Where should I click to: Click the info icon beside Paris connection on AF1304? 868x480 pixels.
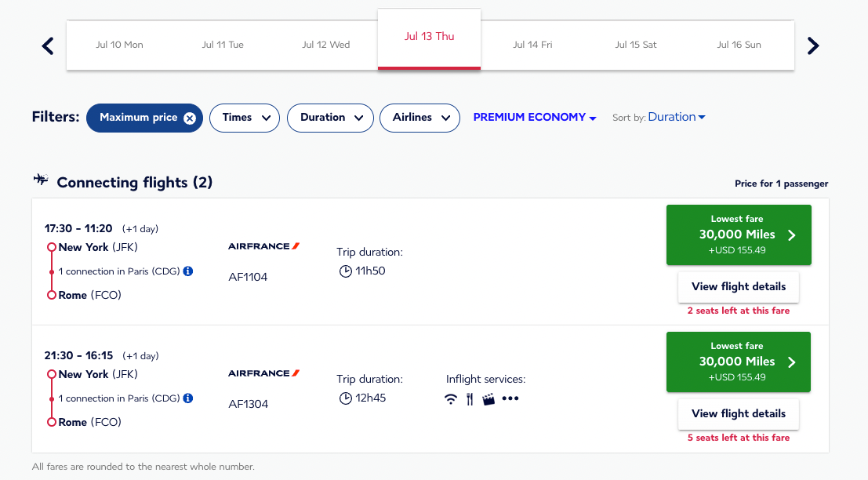(x=187, y=398)
